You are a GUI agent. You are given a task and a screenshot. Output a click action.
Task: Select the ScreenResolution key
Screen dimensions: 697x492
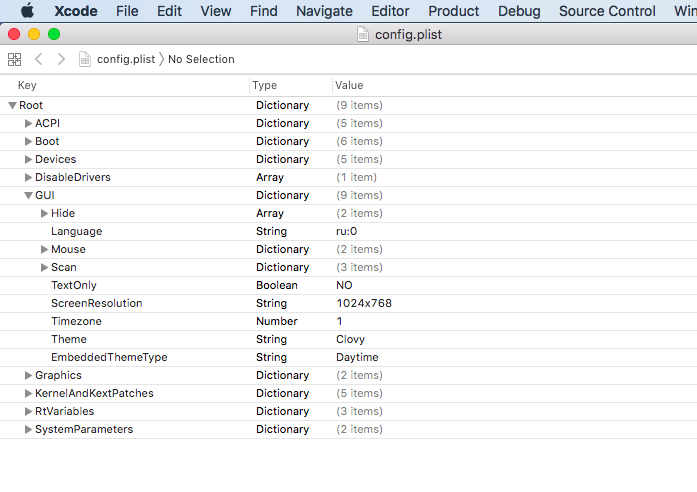[x=96, y=303]
